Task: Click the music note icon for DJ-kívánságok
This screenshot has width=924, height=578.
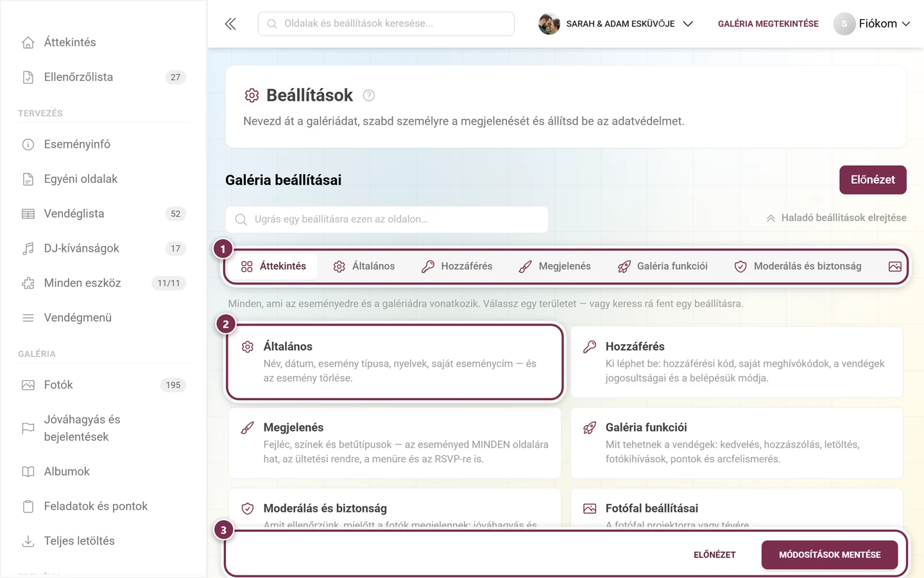Action: click(x=28, y=249)
